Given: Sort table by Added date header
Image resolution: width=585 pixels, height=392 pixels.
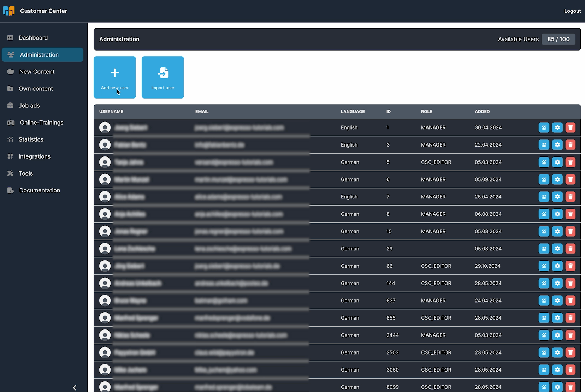Looking at the screenshot, I should [482, 112].
